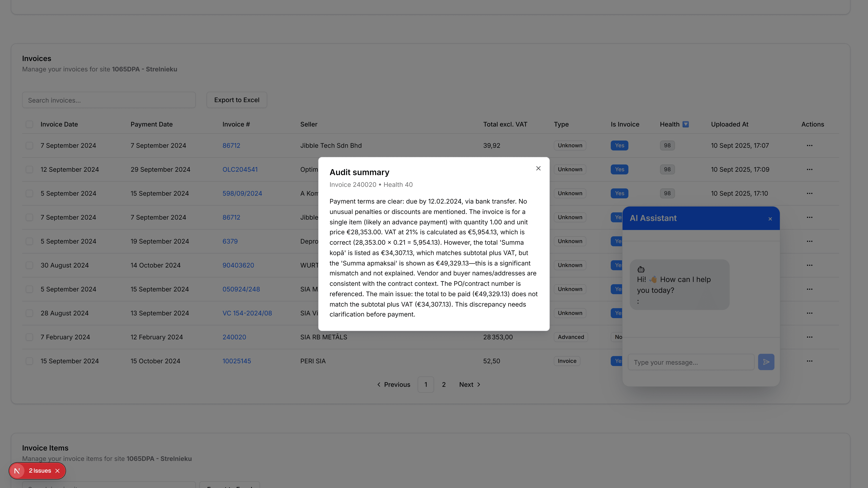Open invoice OLC204541 details link
Image resolution: width=868 pixels, height=488 pixels.
tap(240, 169)
